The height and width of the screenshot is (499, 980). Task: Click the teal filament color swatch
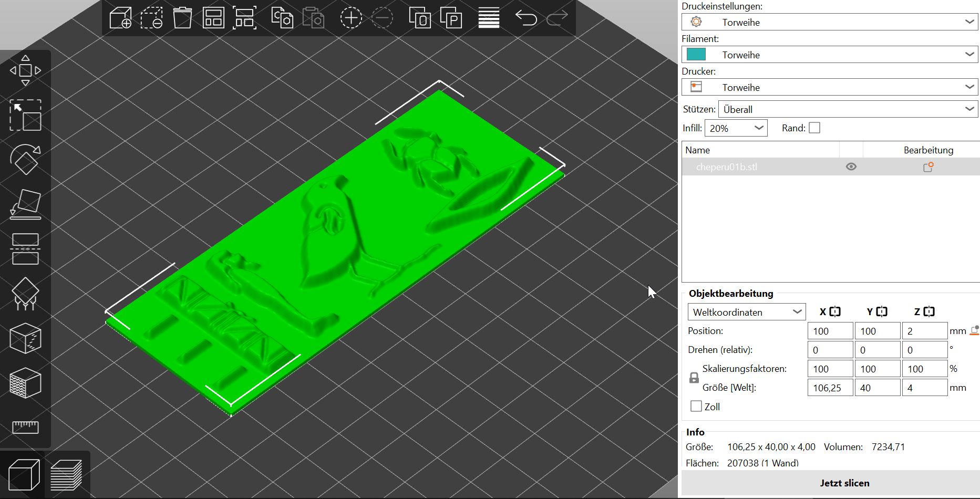[696, 54]
